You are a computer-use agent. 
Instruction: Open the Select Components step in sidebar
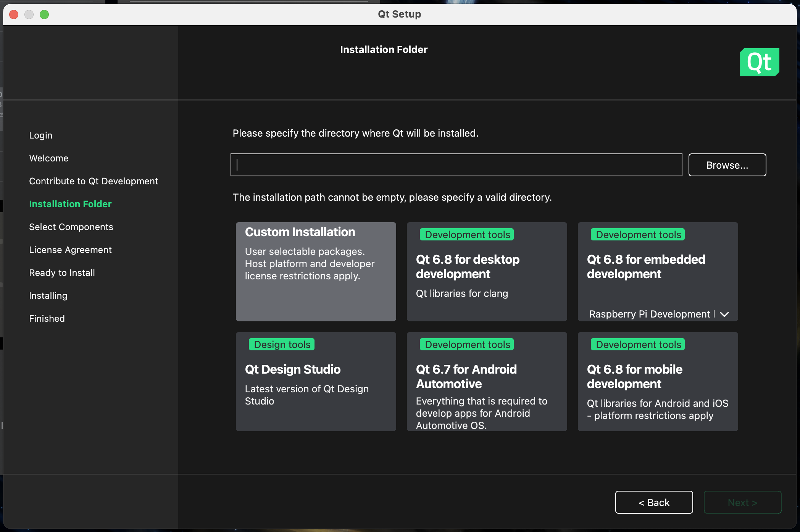click(x=71, y=227)
